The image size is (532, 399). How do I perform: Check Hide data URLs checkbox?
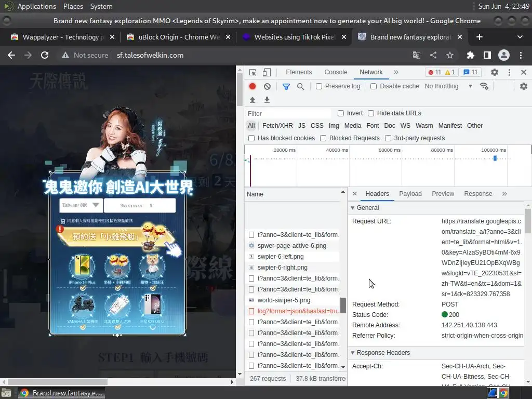[x=371, y=113]
